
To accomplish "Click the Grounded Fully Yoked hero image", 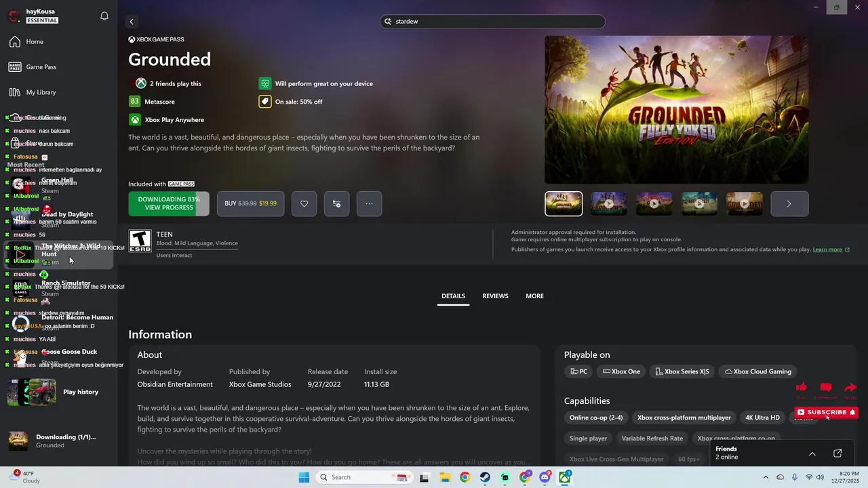I will (x=677, y=110).
